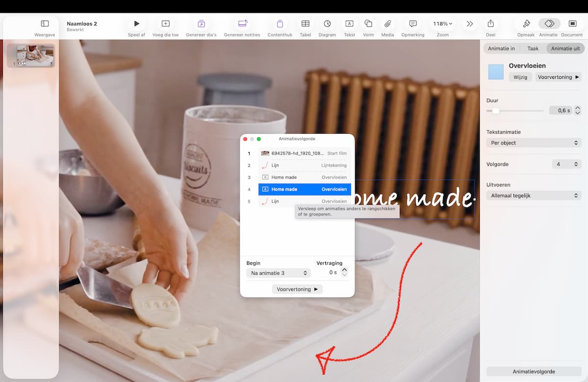Open the Contenthub toolbar icon
Screen dimensions: 588x382
coord(280,24)
